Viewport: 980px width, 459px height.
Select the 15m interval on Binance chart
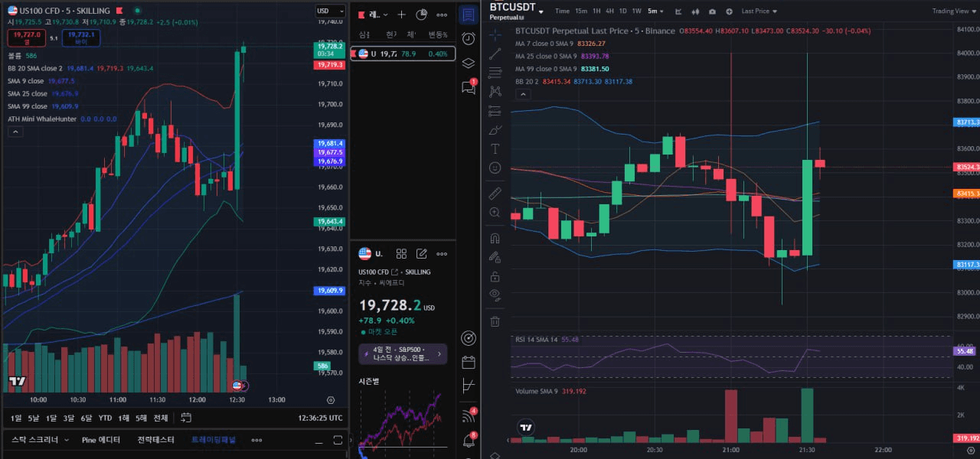[x=581, y=11]
